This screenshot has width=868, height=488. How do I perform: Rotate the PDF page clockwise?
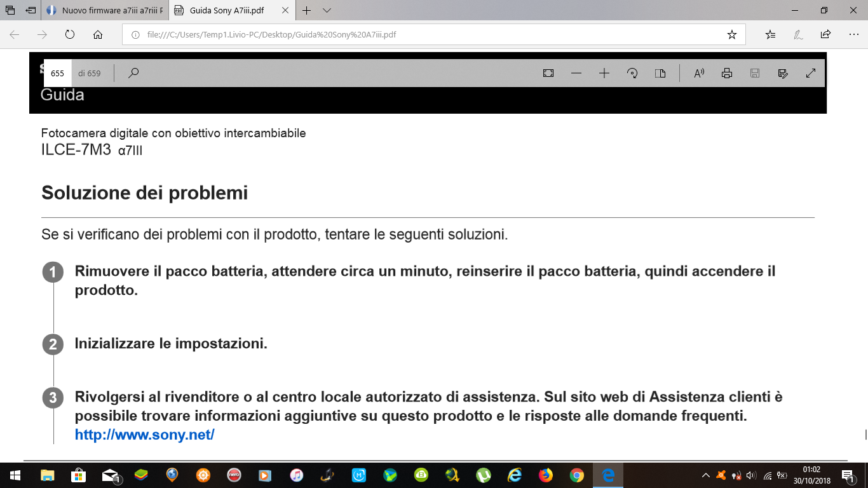point(632,73)
